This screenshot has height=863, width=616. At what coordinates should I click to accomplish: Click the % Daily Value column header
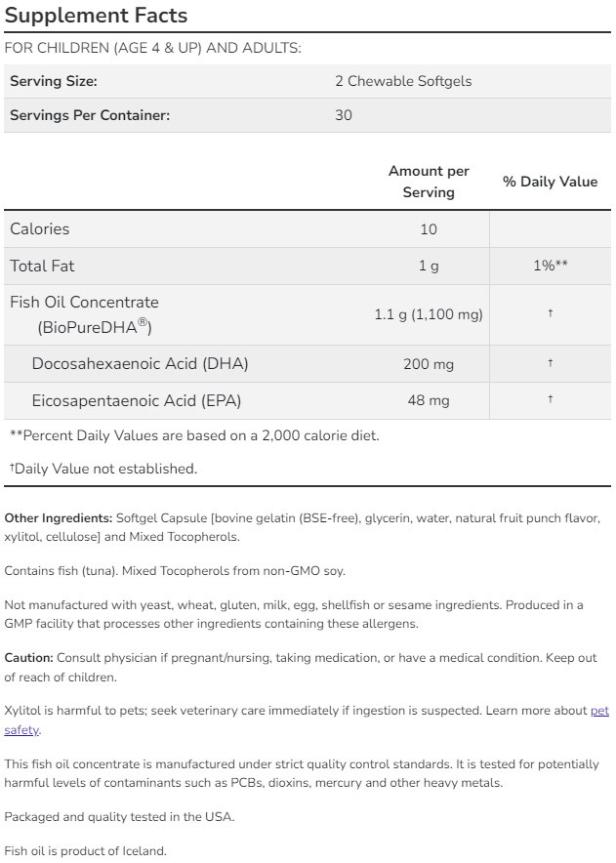pyautogui.click(x=550, y=182)
